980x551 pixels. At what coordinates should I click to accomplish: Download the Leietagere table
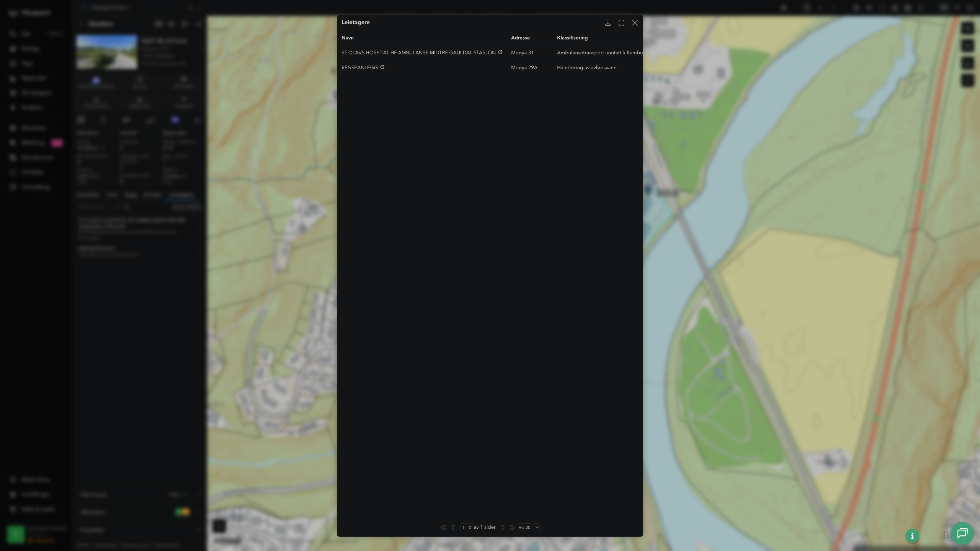(x=608, y=23)
